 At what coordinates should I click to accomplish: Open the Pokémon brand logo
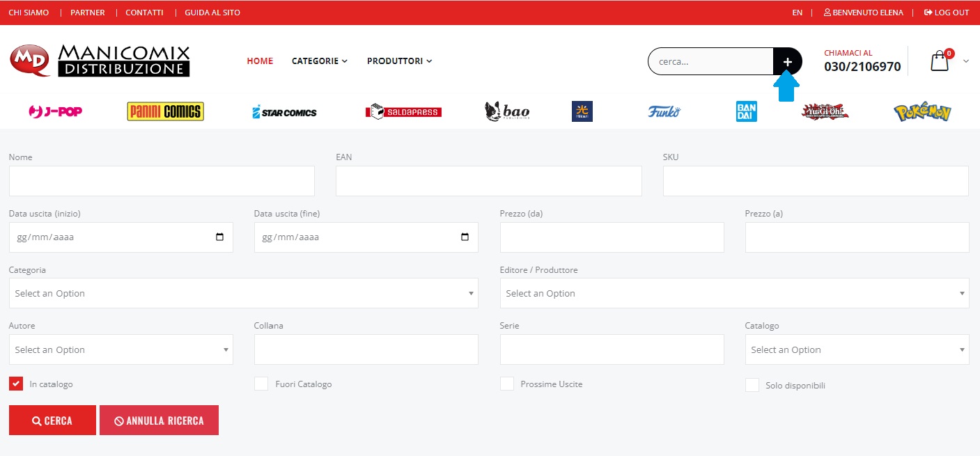click(x=922, y=112)
